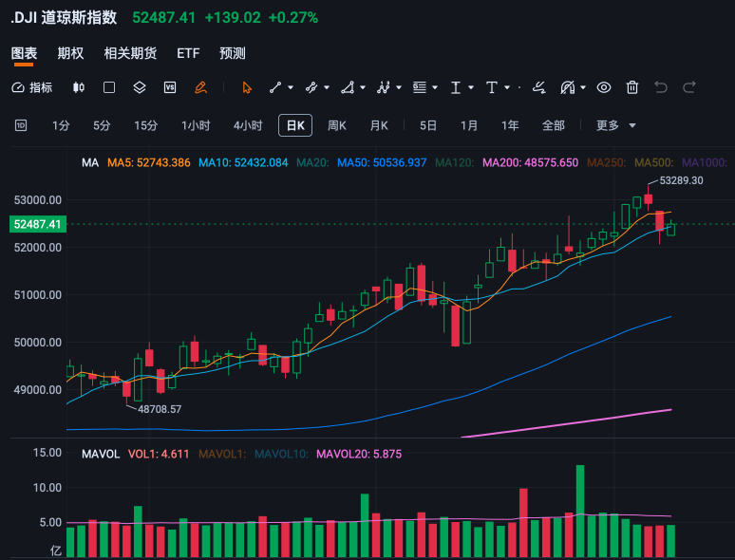The height and width of the screenshot is (560, 735).
Task: Select the 月K monthly candlestick view
Action: pyautogui.click(x=379, y=125)
